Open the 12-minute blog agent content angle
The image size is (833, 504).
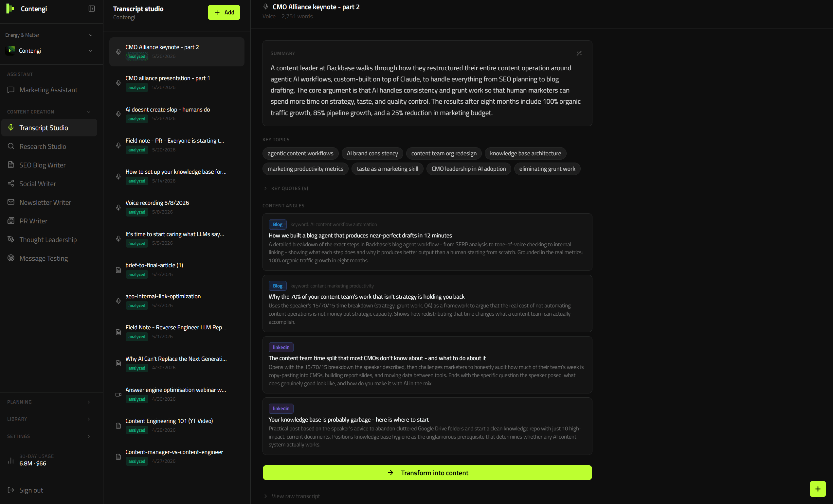pos(427,242)
